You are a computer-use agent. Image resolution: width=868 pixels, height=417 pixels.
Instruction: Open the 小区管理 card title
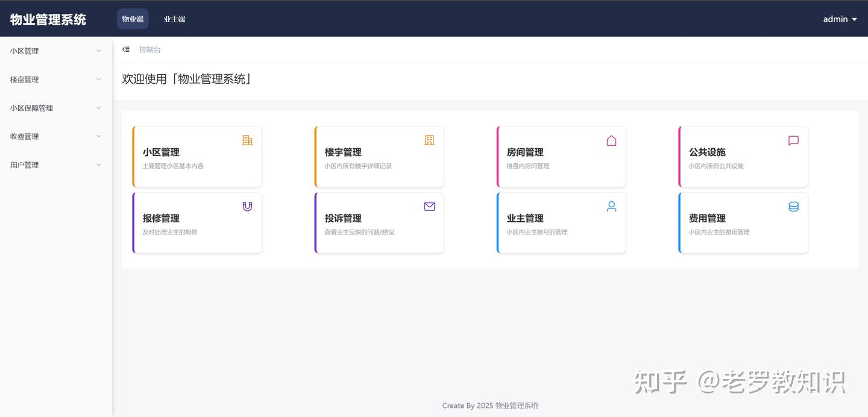click(x=161, y=152)
